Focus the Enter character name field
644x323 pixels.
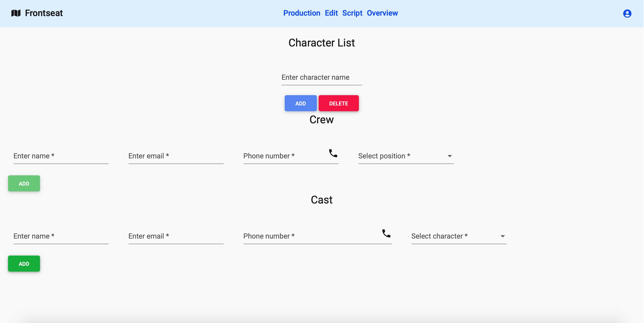(x=321, y=78)
